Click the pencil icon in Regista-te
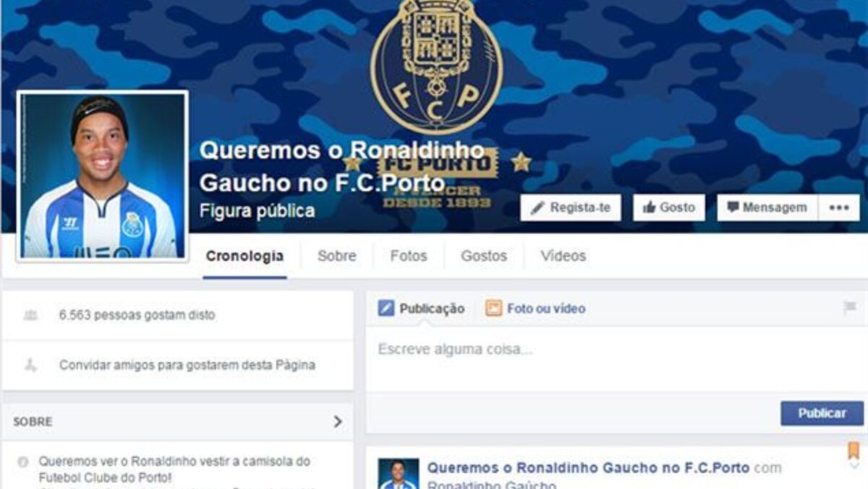 pos(537,208)
